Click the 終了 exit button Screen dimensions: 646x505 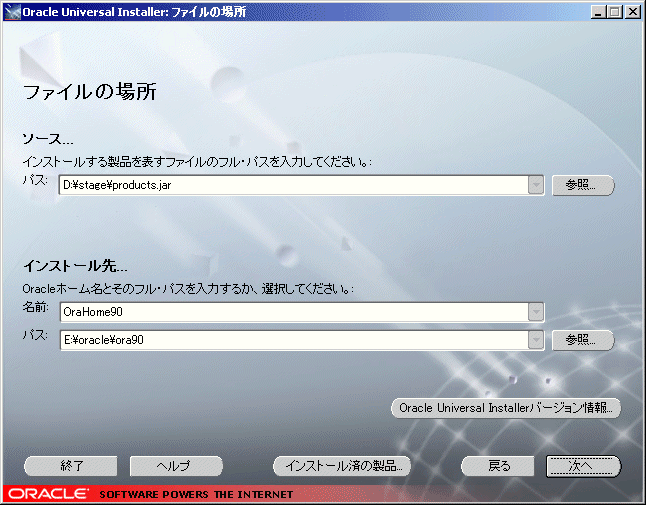click(x=70, y=466)
